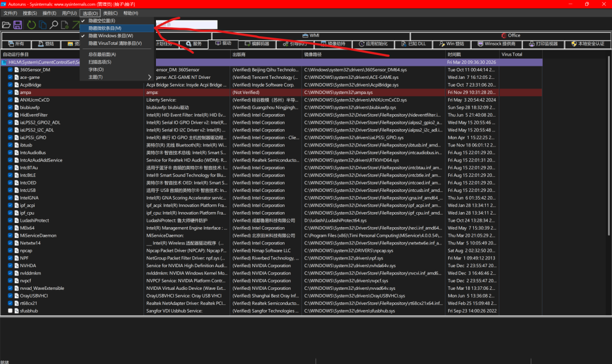Select 隐藏微软条目(M) menu option
This screenshot has width=612, height=364.
pyautogui.click(x=105, y=28)
